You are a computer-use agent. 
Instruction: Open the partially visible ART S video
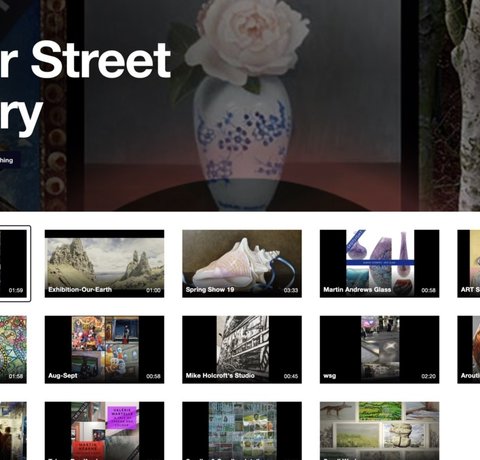point(469,263)
